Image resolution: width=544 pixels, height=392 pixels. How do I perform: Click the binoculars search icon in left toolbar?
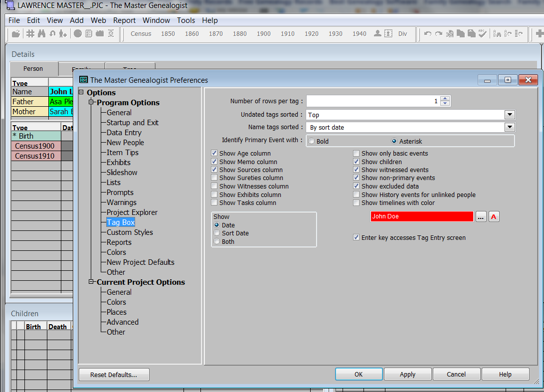pyautogui.click(x=41, y=33)
